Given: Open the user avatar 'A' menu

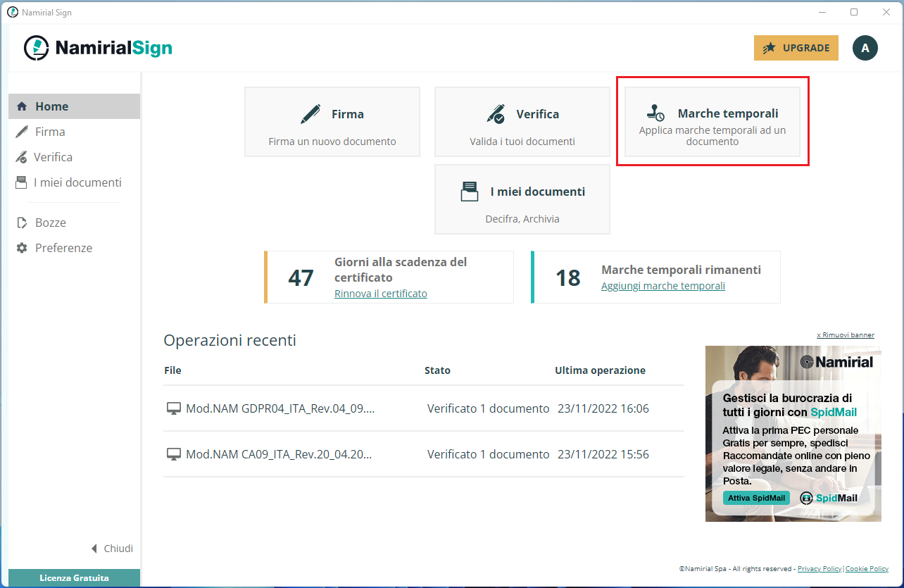Looking at the screenshot, I should pyautogui.click(x=865, y=48).
